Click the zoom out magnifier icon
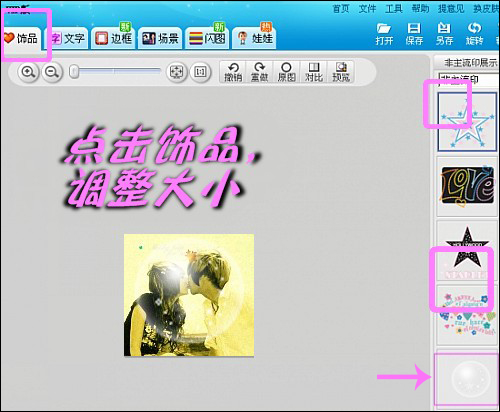Image resolution: width=500 pixels, height=412 pixels. [x=52, y=72]
